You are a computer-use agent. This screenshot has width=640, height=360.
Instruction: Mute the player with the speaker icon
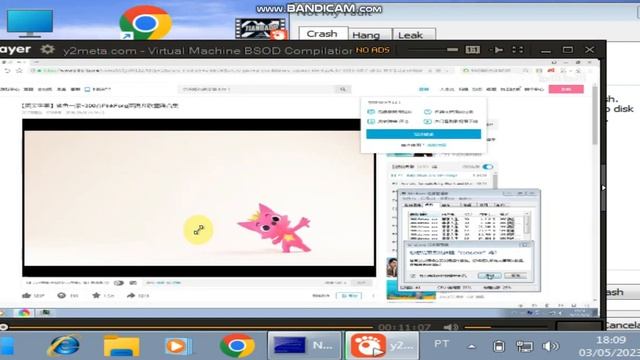(451, 327)
